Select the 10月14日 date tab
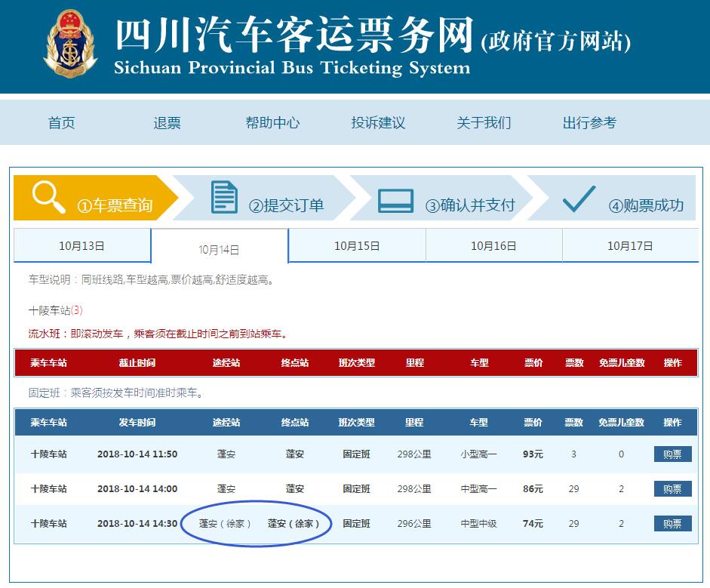The height and width of the screenshot is (588, 710). pos(220,250)
